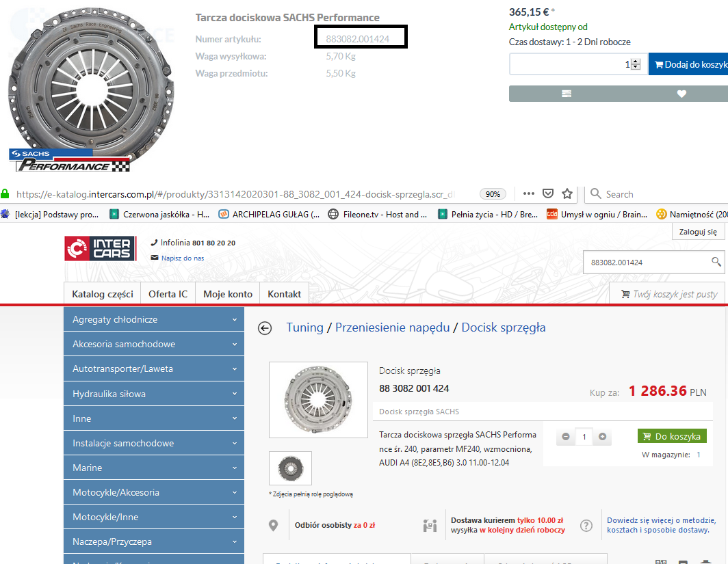Click the question mark delivery help icon
Viewport: 728px width, 564px height.
click(586, 526)
